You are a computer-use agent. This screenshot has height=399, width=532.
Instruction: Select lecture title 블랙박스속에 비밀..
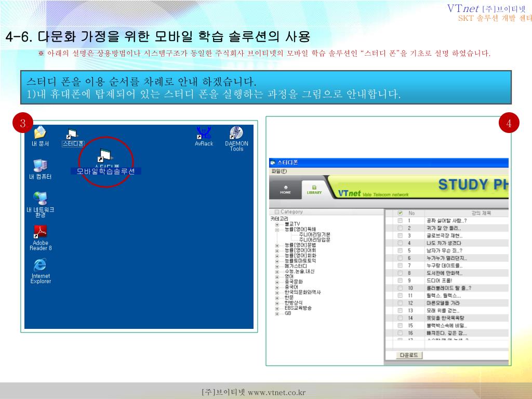point(447,325)
